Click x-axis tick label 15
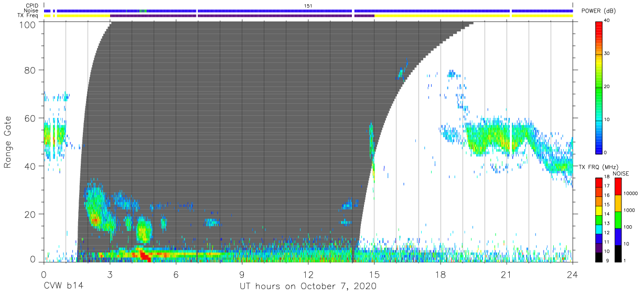 (374, 274)
